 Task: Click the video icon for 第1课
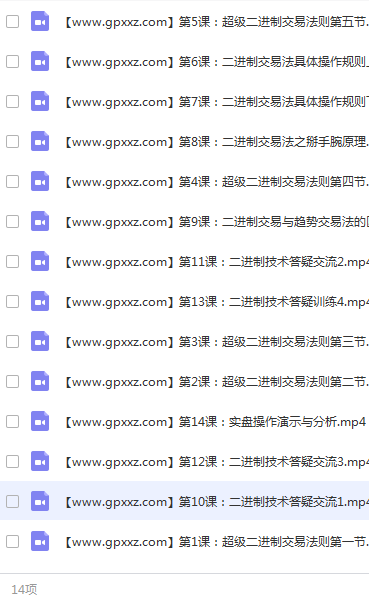tap(40, 542)
